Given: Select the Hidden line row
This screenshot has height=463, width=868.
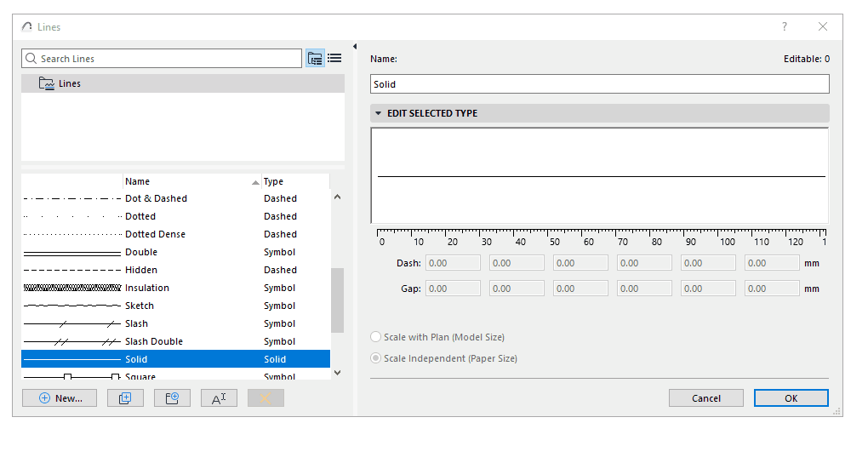Looking at the screenshot, I should [175, 270].
